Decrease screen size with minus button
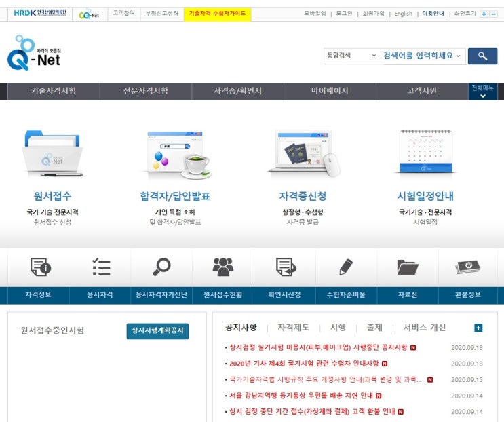This screenshot has height=422, width=504. coord(494,14)
